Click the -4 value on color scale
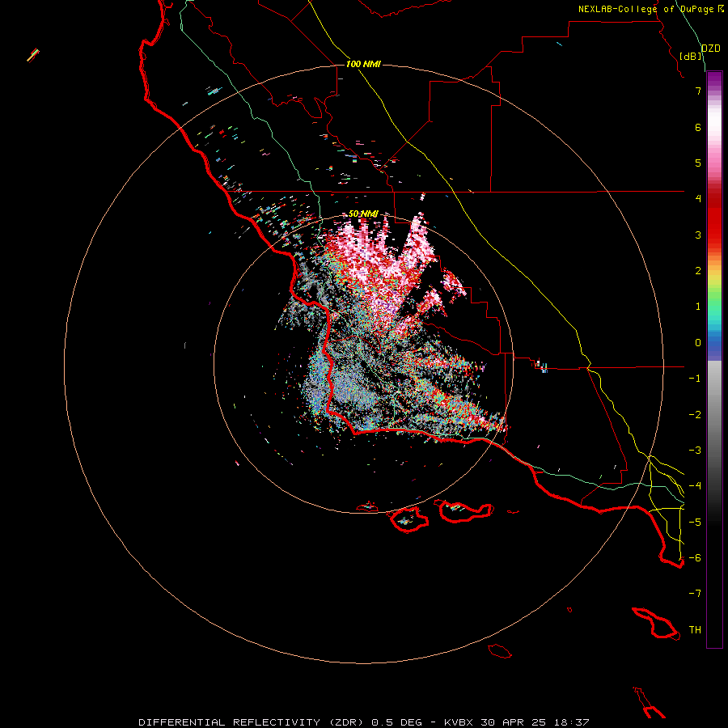Screen dimensions: 728x728 point(695,486)
